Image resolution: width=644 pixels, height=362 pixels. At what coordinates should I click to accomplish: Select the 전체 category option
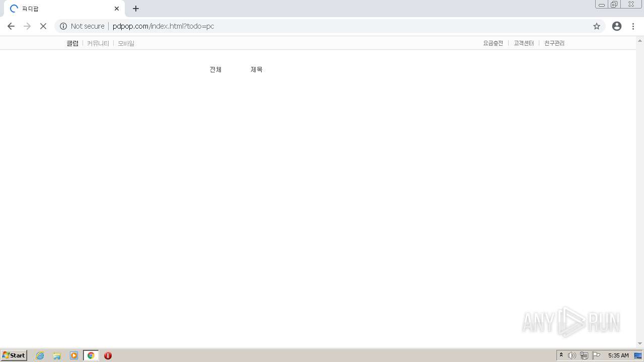coord(216,69)
